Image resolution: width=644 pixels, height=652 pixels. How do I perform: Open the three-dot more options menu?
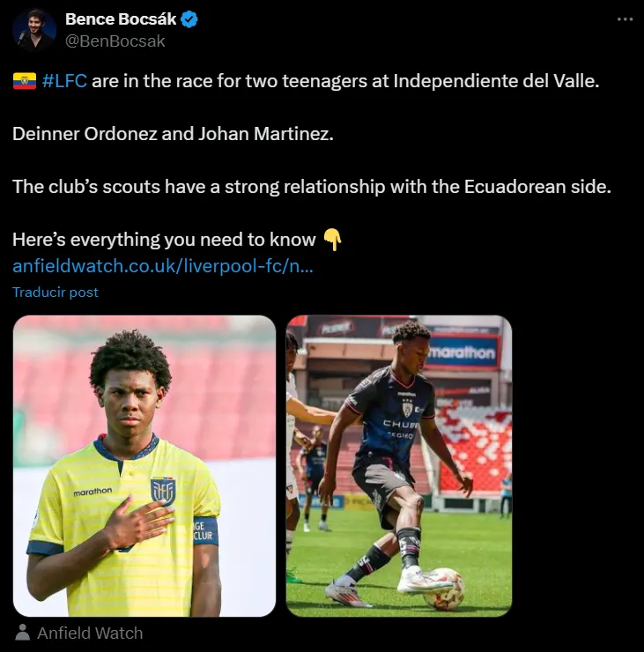click(x=625, y=19)
